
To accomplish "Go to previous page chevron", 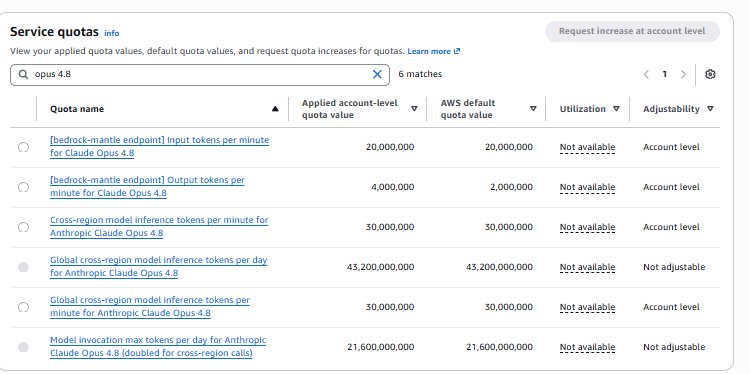I will [646, 74].
